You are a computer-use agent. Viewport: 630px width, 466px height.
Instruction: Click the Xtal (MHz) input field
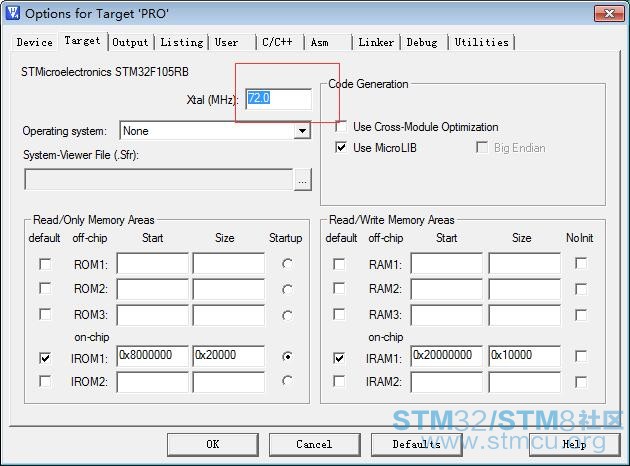(278, 99)
